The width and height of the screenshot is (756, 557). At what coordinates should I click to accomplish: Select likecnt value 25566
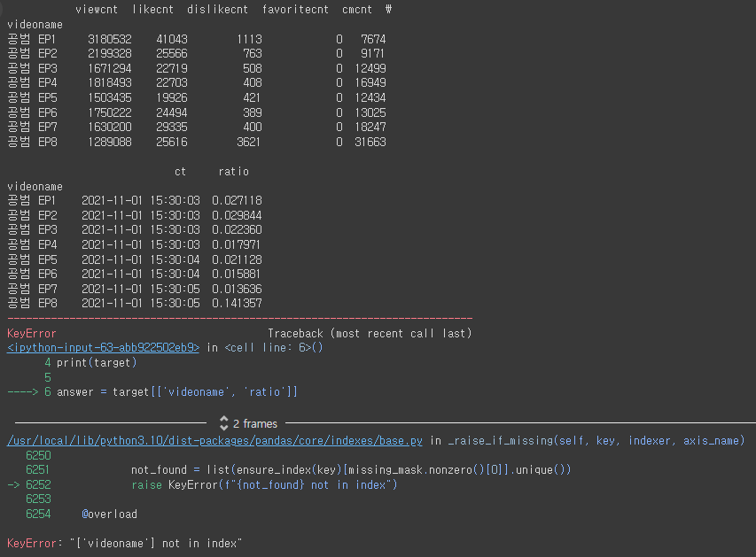click(172, 53)
